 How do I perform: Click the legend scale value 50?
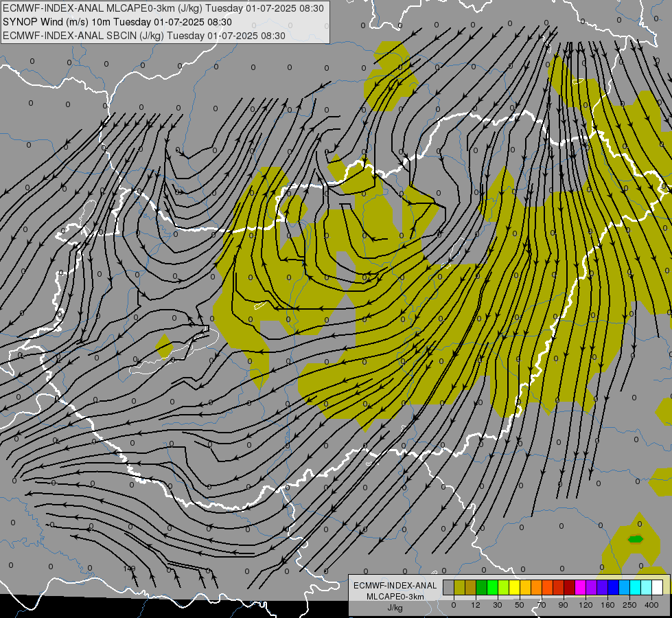click(x=520, y=605)
